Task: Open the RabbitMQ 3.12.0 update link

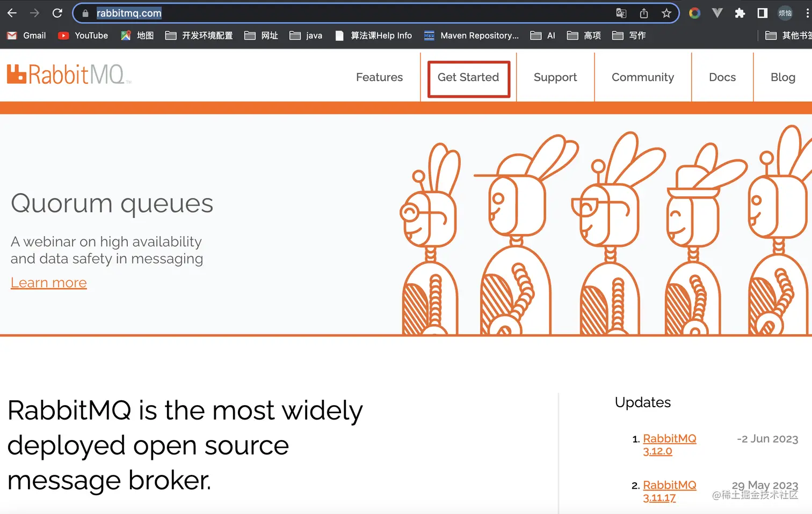Action: [670, 445]
